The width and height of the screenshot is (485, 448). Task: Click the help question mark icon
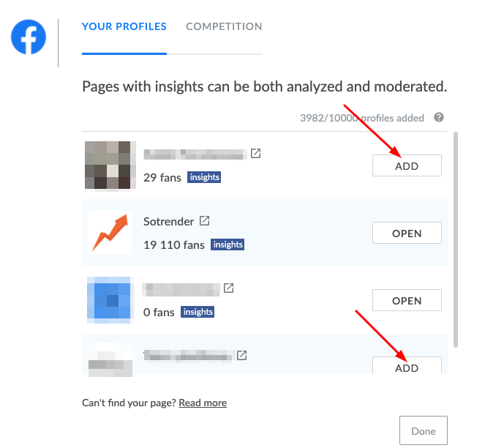(x=439, y=117)
